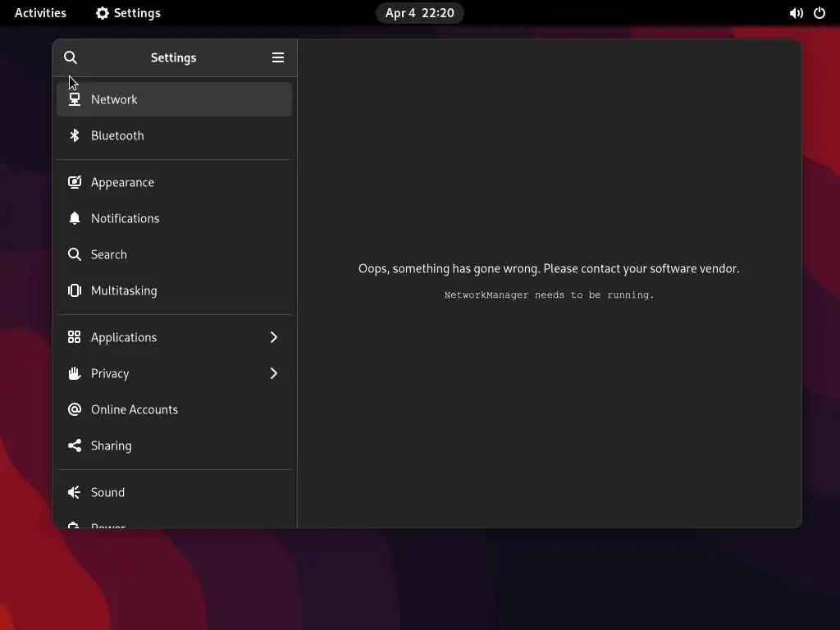Click the Appearance monitor icon
This screenshot has width=840, height=630.
75,182
